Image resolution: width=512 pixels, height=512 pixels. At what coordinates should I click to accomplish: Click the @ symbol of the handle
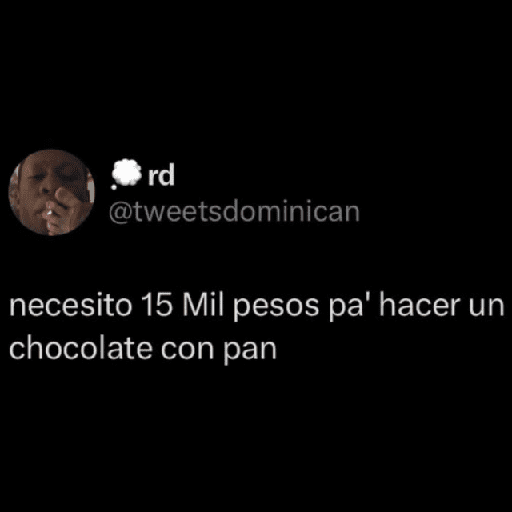tap(121, 213)
